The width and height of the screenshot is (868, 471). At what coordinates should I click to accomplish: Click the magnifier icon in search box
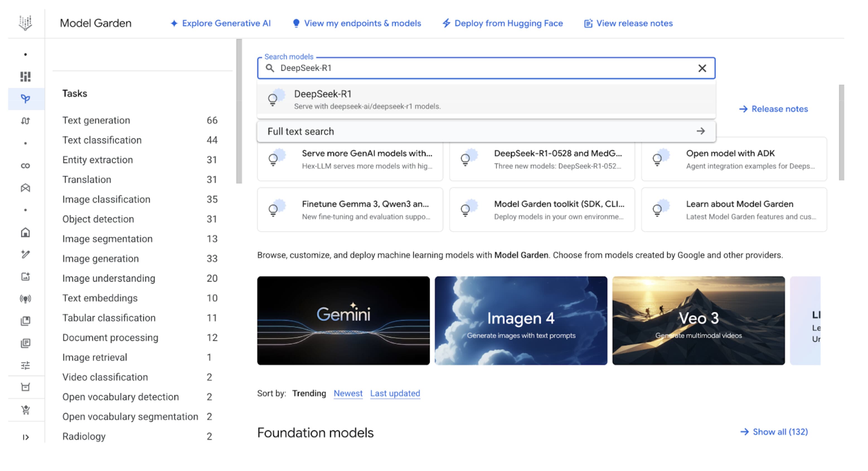click(270, 68)
